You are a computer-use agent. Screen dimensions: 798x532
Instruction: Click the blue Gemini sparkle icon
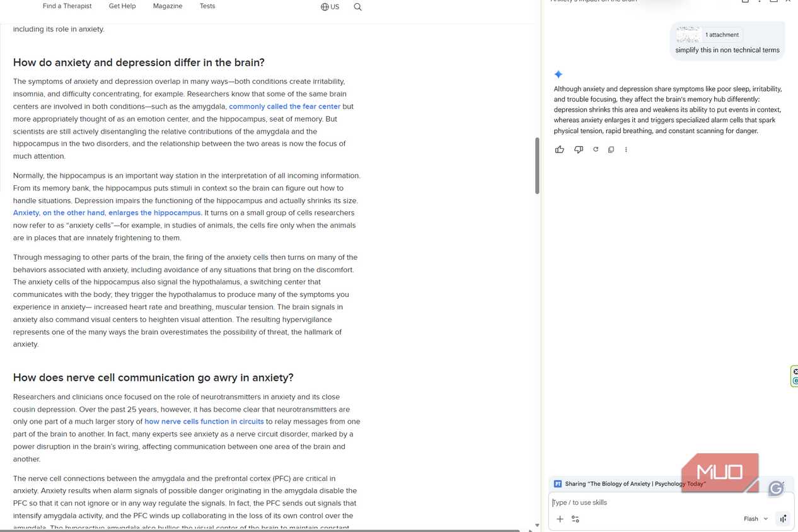pos(558,74)
